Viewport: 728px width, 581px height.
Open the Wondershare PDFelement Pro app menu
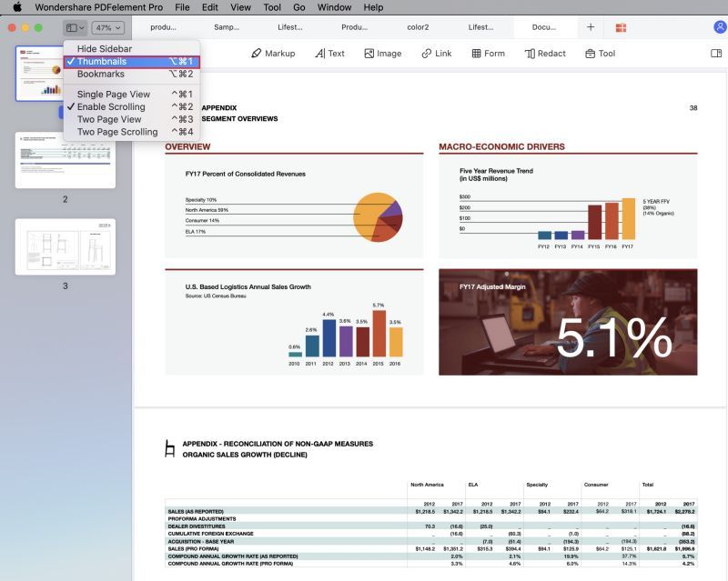click(99, 7)
